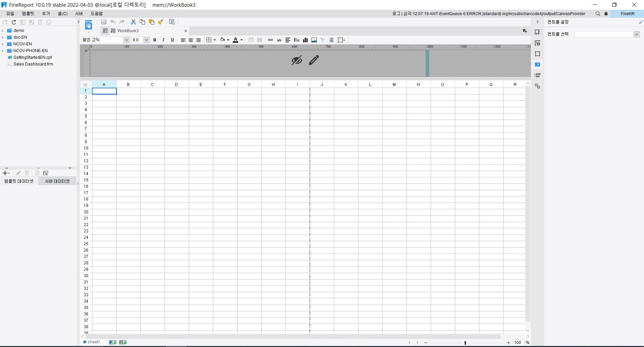Click the insert sub-report icon
The height and width of the screenshot is (347, 644).
332,40
